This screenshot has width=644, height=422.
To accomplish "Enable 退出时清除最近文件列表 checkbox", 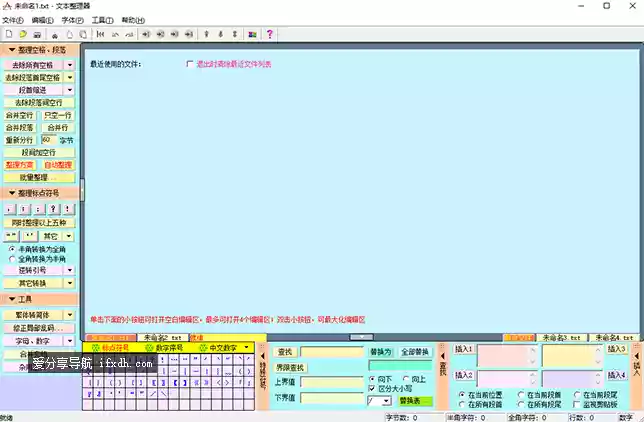I will pyautogui.click(x=190, y=64).
